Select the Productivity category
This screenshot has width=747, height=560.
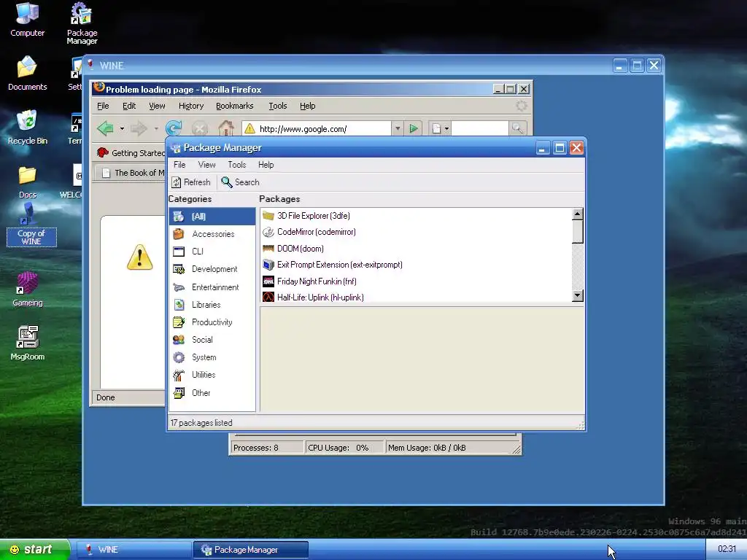[x=212, y=322]
